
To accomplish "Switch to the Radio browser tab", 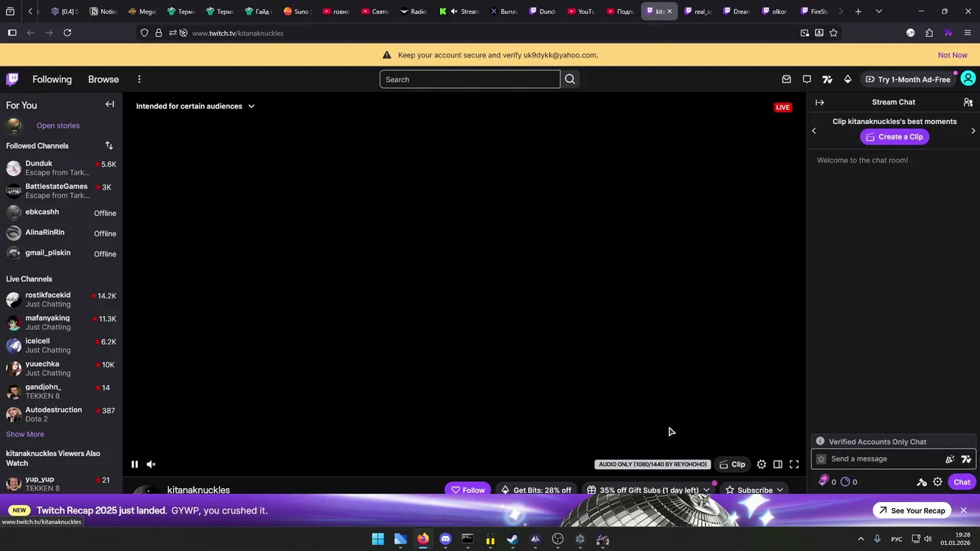I will pyautogui.click(x=413, y=11).
